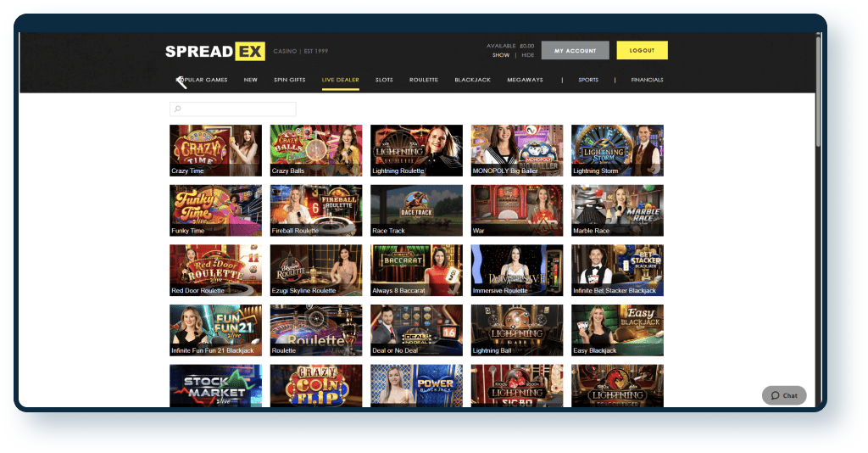Open the Lightning Ball game
868x453 pixels.
(x=517, y=330)
